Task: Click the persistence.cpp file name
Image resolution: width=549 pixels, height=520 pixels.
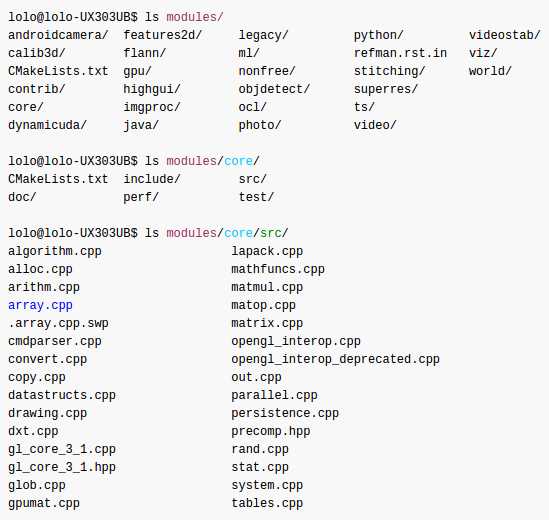Action: click(x=285, y=414)
